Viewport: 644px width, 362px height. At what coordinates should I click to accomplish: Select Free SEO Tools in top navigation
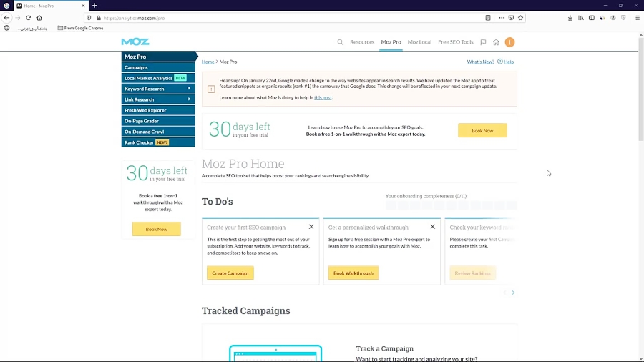(x=456, y=42)
